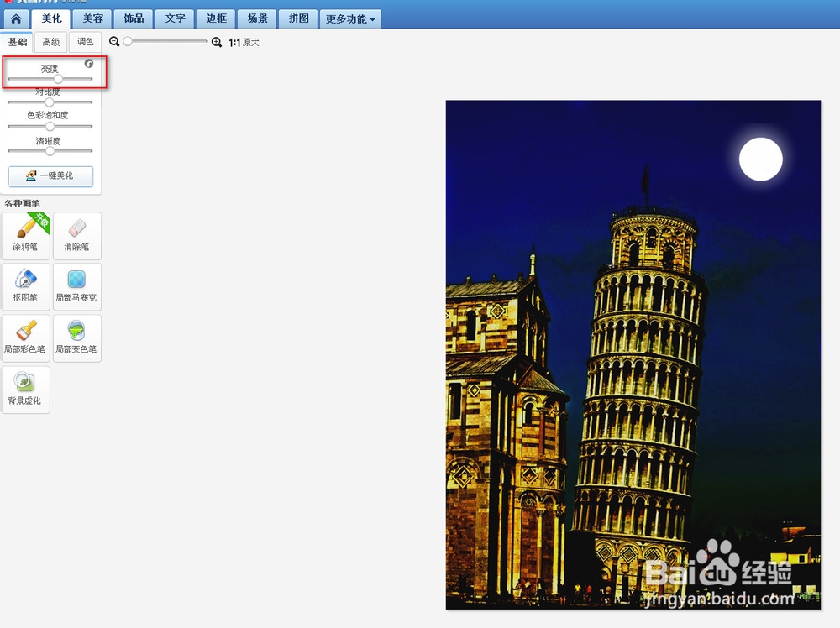This screenshot has width=840, height=628.
Task: Switch to the 高级 sub-tab
Action: (51, 42)
